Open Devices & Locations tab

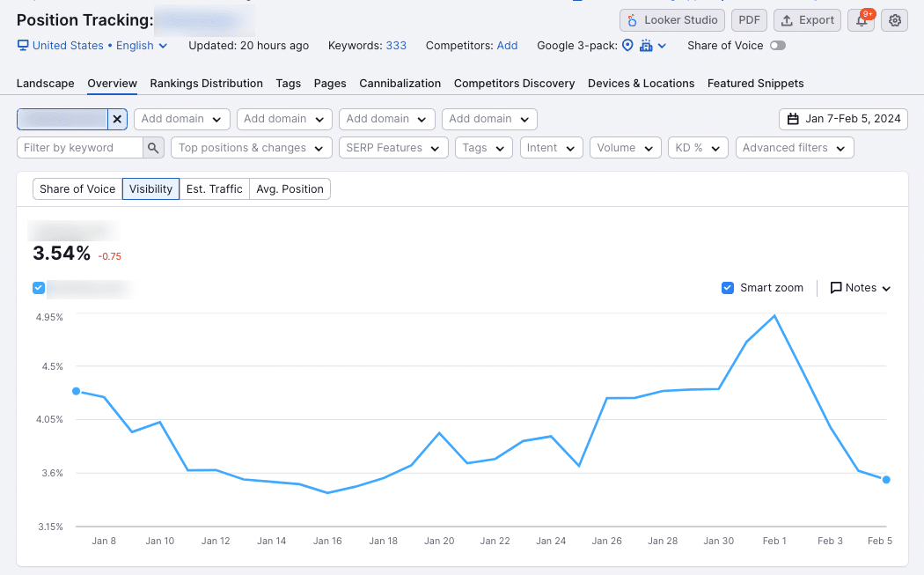pyautogui.click(x=642, y=83)
